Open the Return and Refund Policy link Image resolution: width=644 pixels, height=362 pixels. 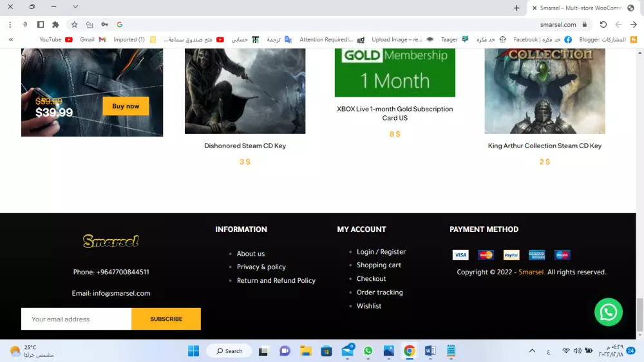(x=276, y=281)
